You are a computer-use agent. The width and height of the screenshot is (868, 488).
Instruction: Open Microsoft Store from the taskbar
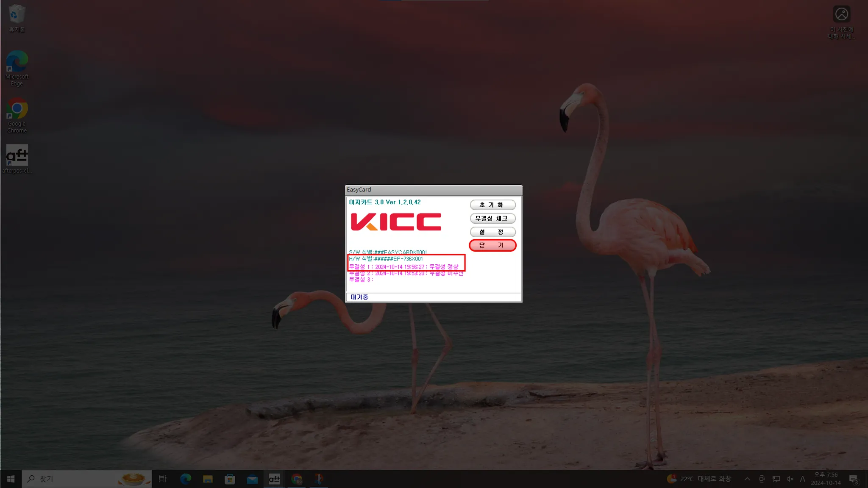pyautogui.click(x=230, y=479)
